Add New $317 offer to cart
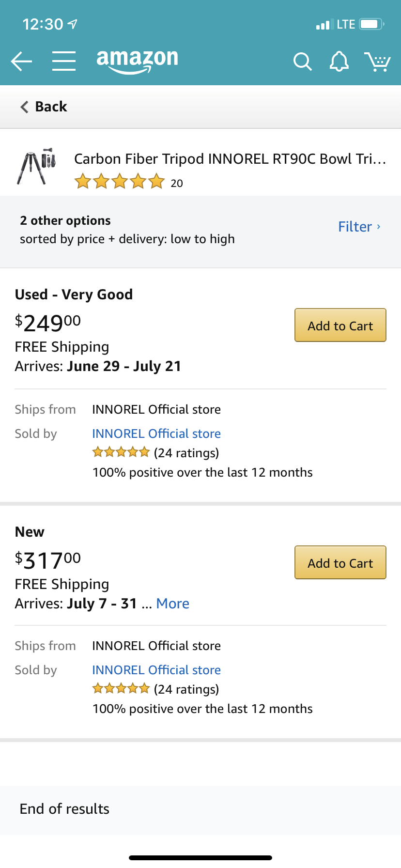 click(x=340, y=563)
